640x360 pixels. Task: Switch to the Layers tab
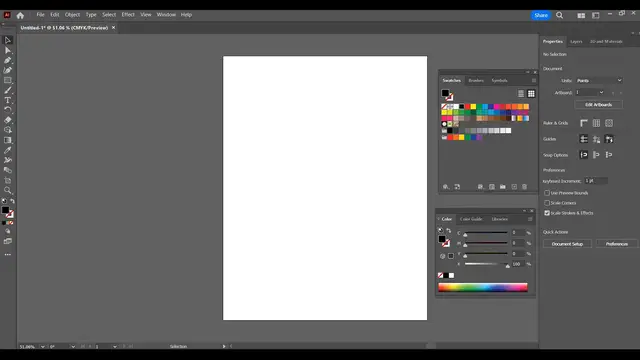point(576,41)
